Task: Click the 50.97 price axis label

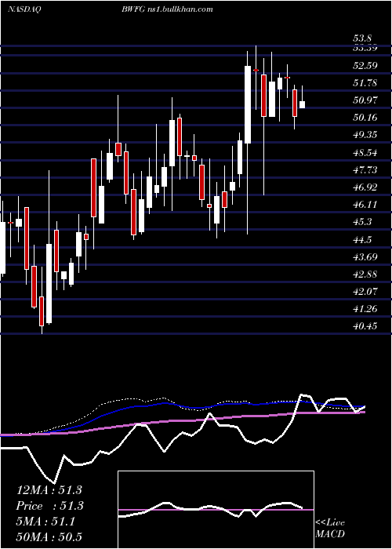Action: coord(365,100)
